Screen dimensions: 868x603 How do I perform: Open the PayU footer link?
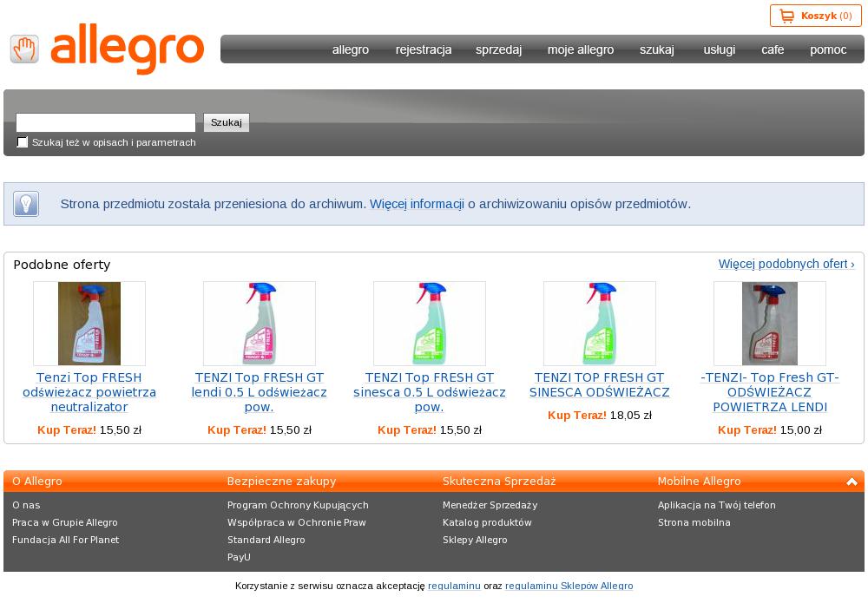tap(239, 557)
